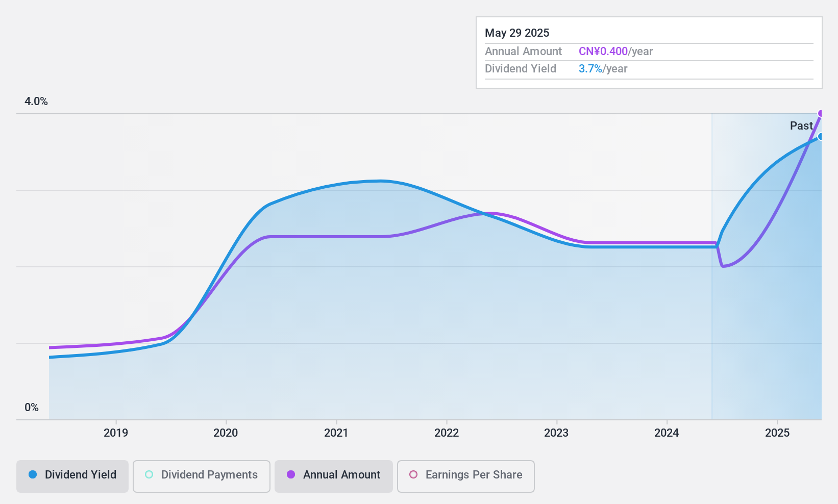
Task: Click the 2022 x-axis label
Action: 447,433
